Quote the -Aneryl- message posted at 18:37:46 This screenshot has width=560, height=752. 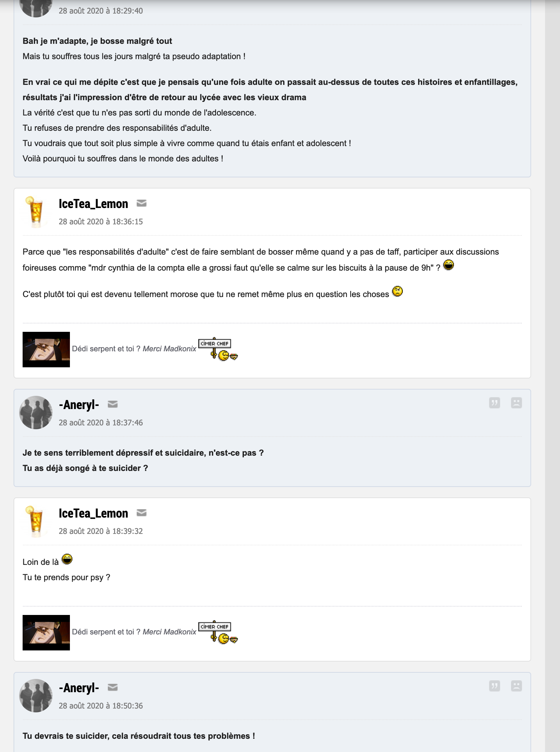click(x=494, y=403)
